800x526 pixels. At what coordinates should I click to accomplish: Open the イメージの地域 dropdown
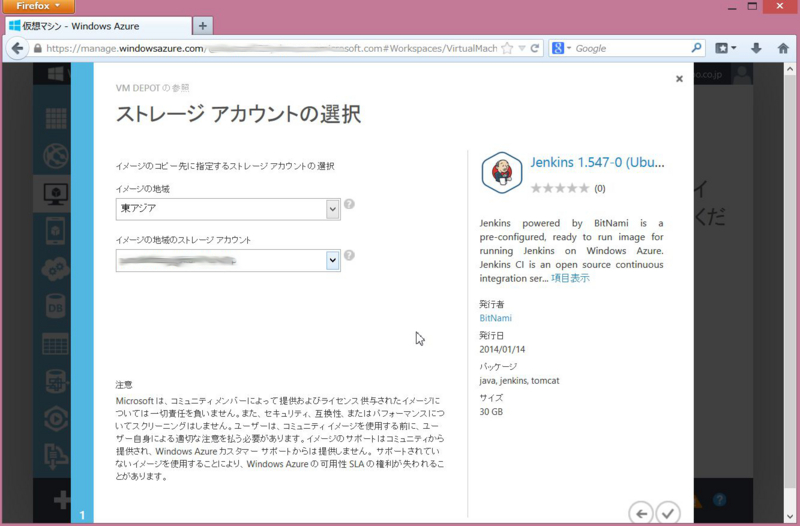[x=228, y=209]
